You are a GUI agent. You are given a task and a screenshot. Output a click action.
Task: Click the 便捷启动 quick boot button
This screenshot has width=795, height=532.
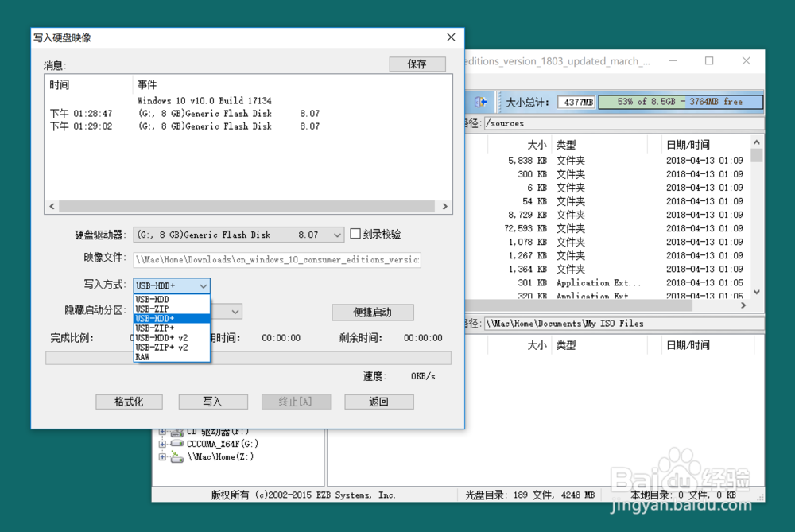[373, 313]
